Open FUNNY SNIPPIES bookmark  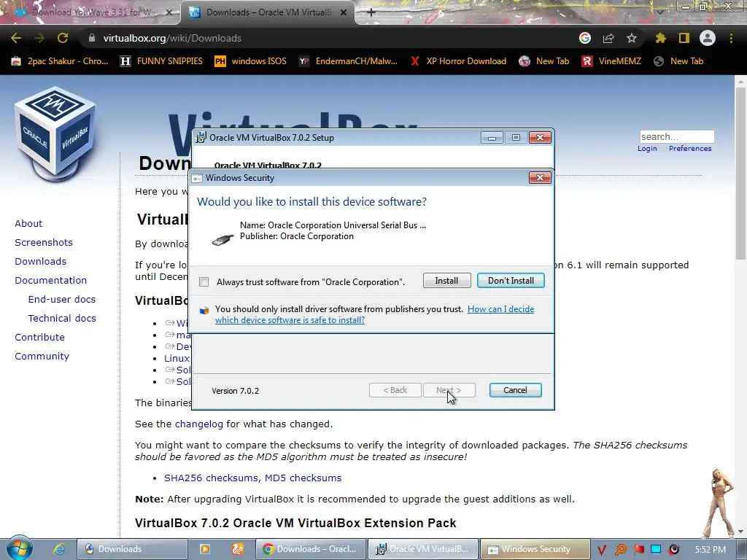[161, 61]
